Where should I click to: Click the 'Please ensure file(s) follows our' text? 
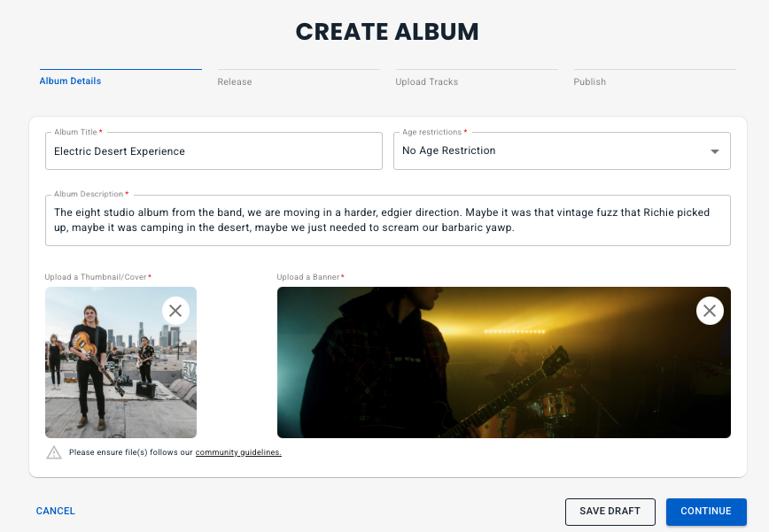pos(131,452)
